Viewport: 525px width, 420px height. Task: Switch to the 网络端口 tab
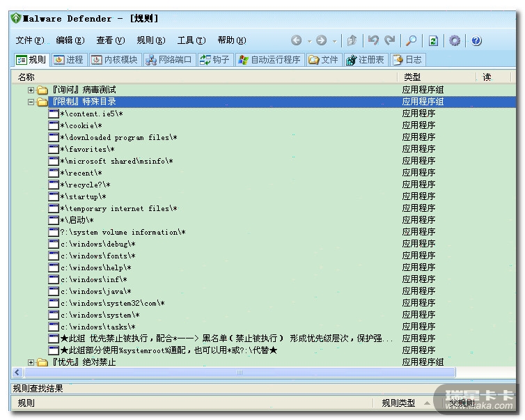click(169, 60)
